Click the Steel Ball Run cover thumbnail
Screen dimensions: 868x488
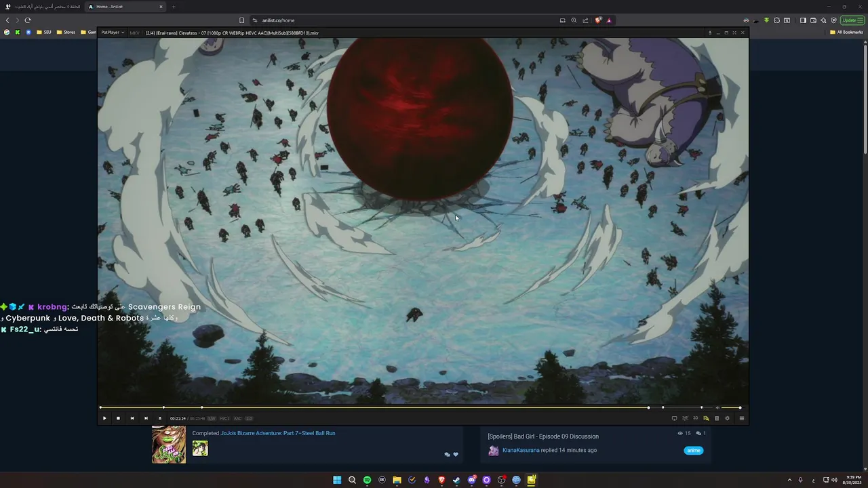coord(168,444)
